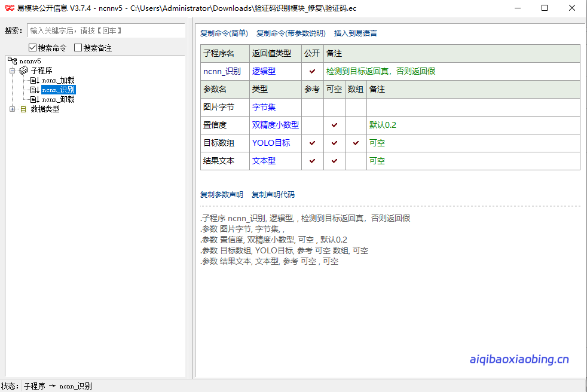
Task: Click 复制命令(简单) link
Action: [224, 33]
